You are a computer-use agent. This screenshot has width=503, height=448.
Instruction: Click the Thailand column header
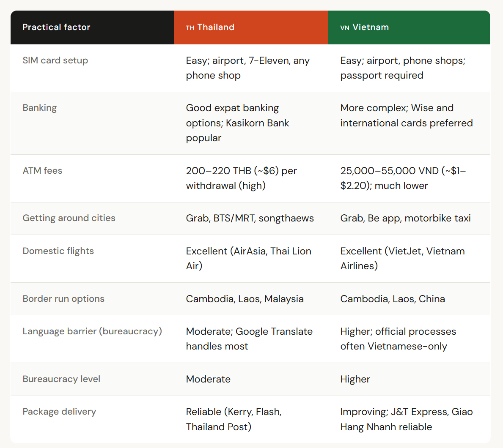[216, 27]
